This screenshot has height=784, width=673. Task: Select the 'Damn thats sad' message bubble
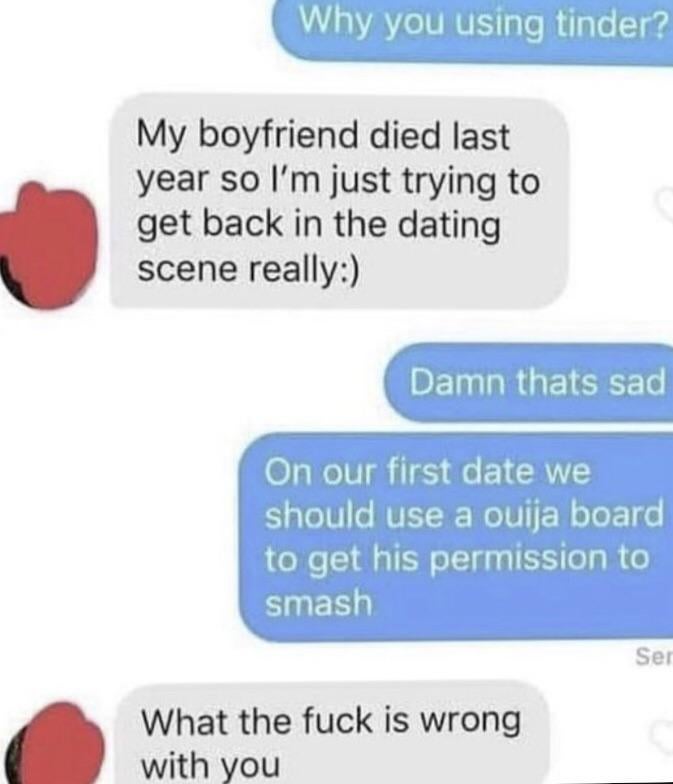point(529,382)
